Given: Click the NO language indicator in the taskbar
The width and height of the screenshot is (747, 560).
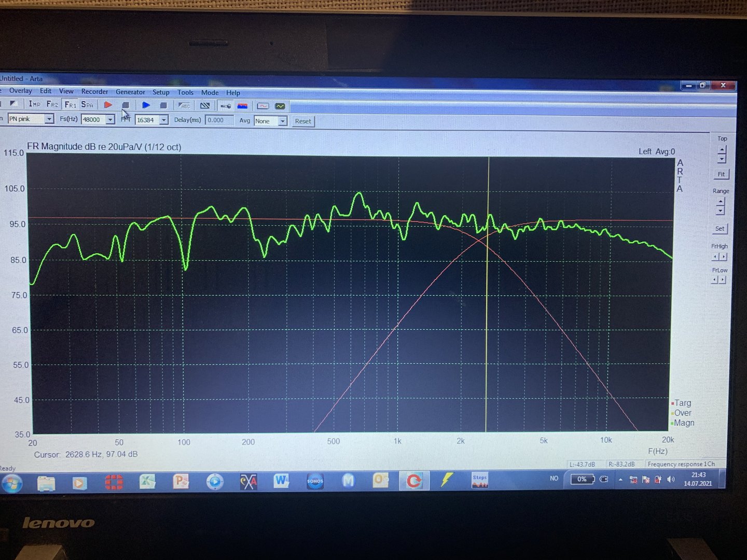Looking at the screenshot, I should click(554, 478).
